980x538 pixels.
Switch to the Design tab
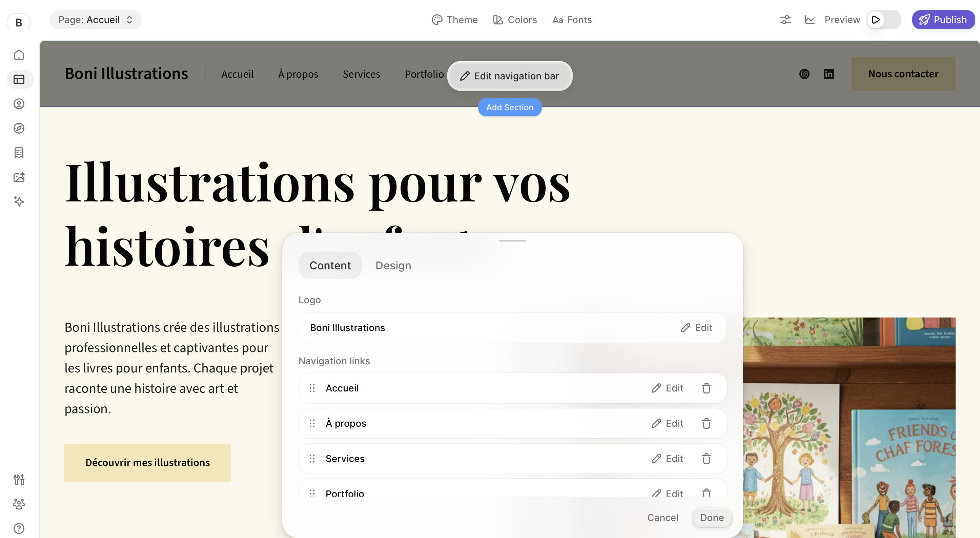point(393,265)
